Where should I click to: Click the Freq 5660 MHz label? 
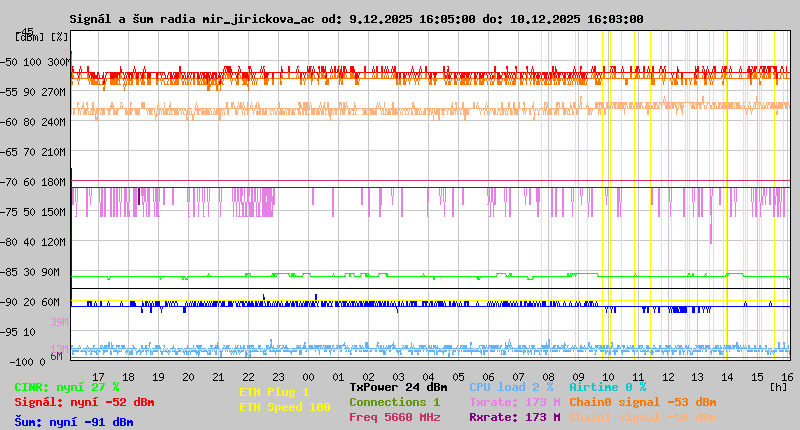(x=394, y=417)
